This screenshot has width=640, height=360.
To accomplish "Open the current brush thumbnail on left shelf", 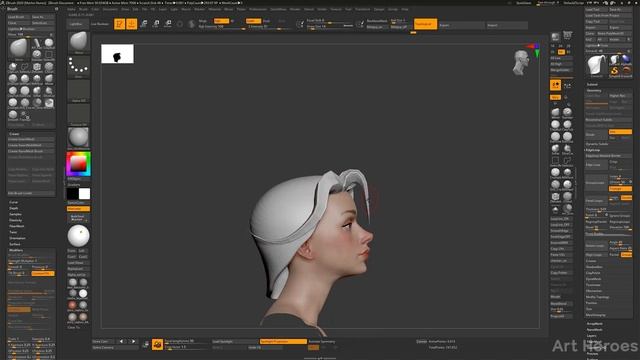I will point(78,42).
